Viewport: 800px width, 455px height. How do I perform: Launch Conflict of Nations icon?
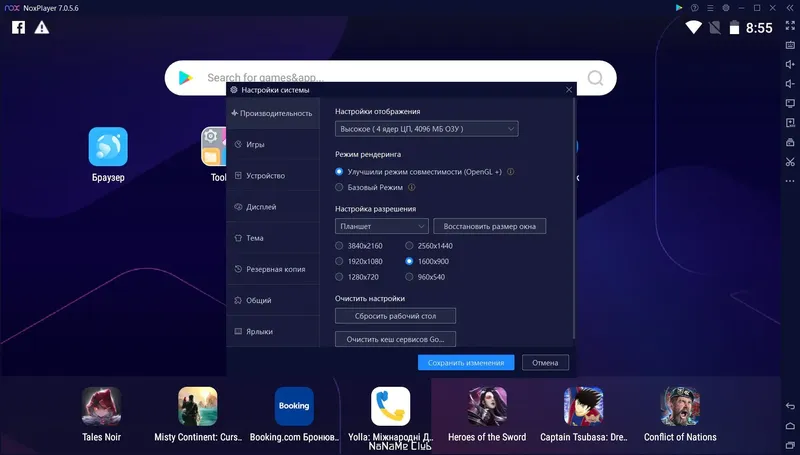680,406
